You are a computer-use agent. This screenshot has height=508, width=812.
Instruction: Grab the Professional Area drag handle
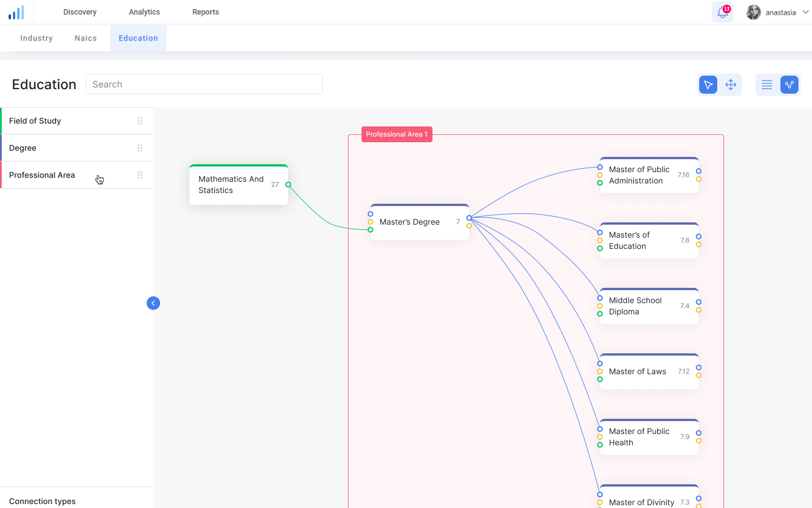pyautogui.click(x=140, y=175)
